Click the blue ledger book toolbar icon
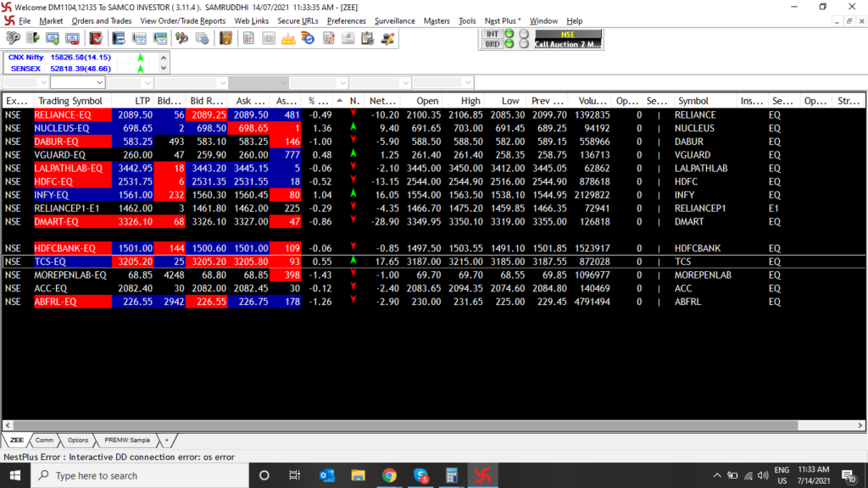868x488 pixels. [118, 38]
